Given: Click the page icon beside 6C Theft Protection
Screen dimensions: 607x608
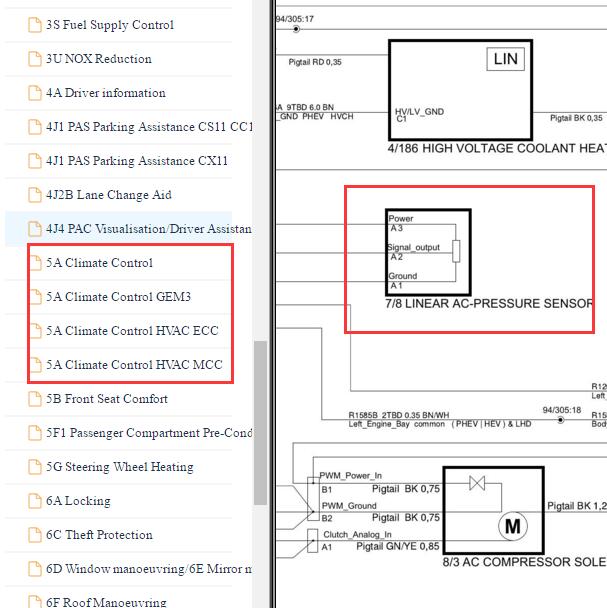Looking at the screenshot, I should tap(35, 535).
